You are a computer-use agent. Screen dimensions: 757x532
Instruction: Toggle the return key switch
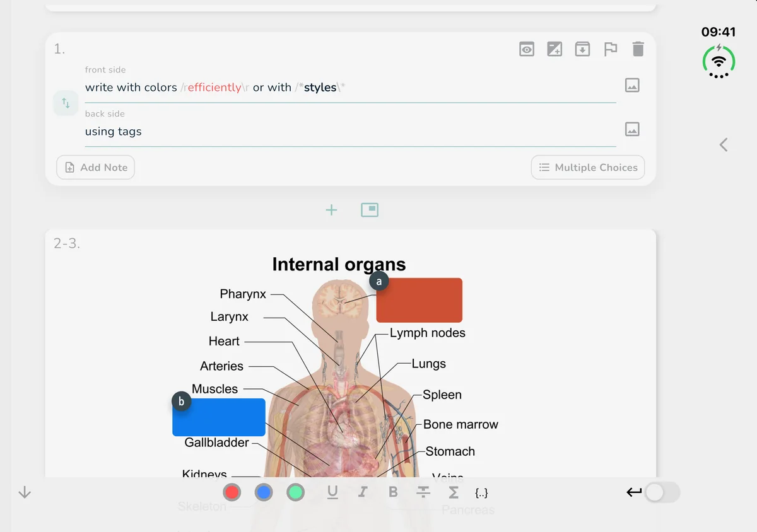[x=662, y=492]
